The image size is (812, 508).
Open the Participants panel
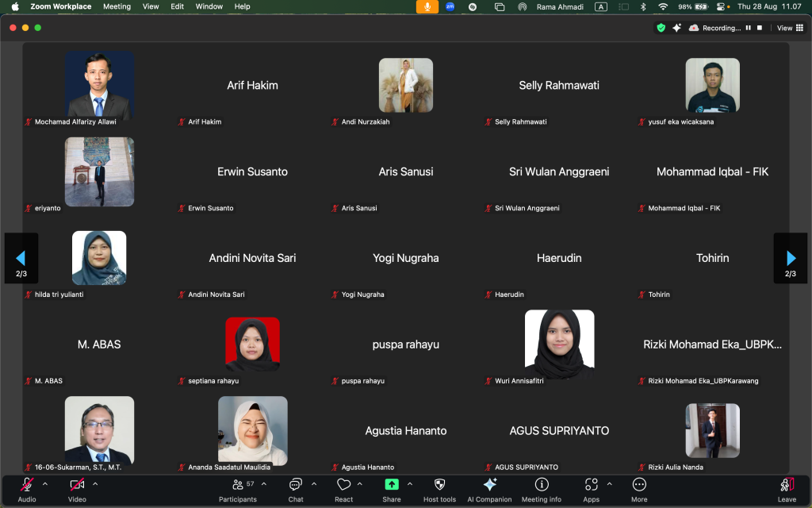pyautogui.click(x=238, y=489)
